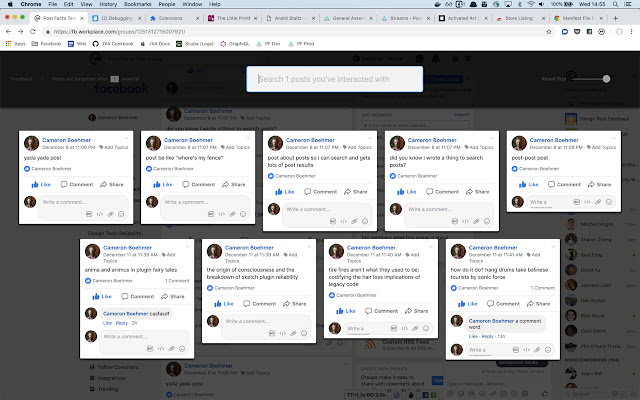640x400 pixels.
Task: Like the 'tire fires' post
Action: (346, 311)
